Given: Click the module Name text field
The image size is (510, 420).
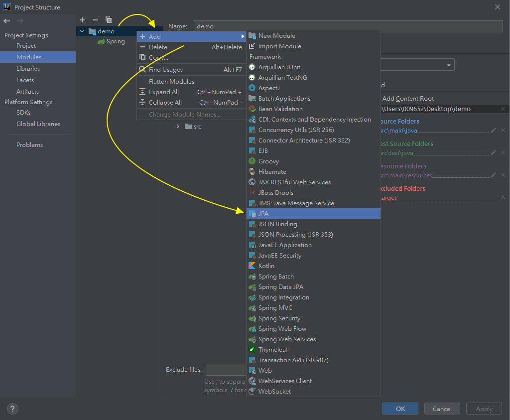Looking at the screenshot, I should point(348,26).
